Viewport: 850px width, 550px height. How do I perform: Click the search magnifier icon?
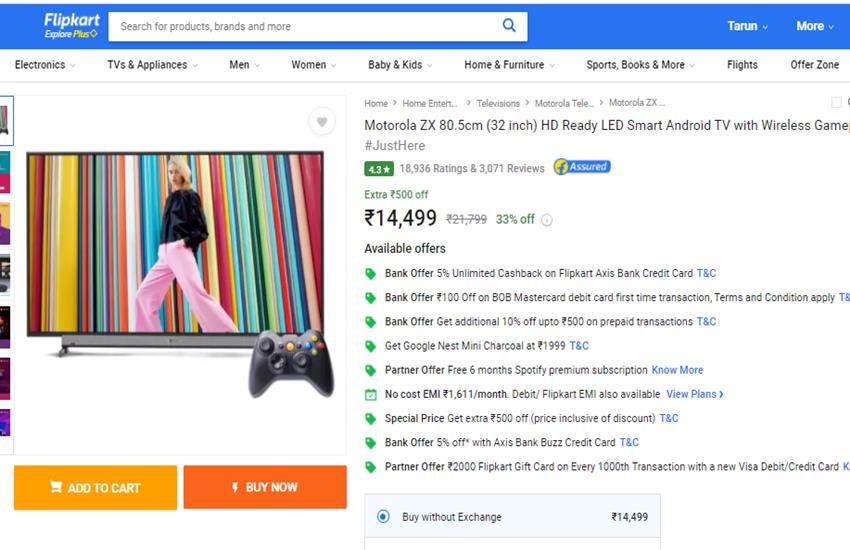(509, 26)
